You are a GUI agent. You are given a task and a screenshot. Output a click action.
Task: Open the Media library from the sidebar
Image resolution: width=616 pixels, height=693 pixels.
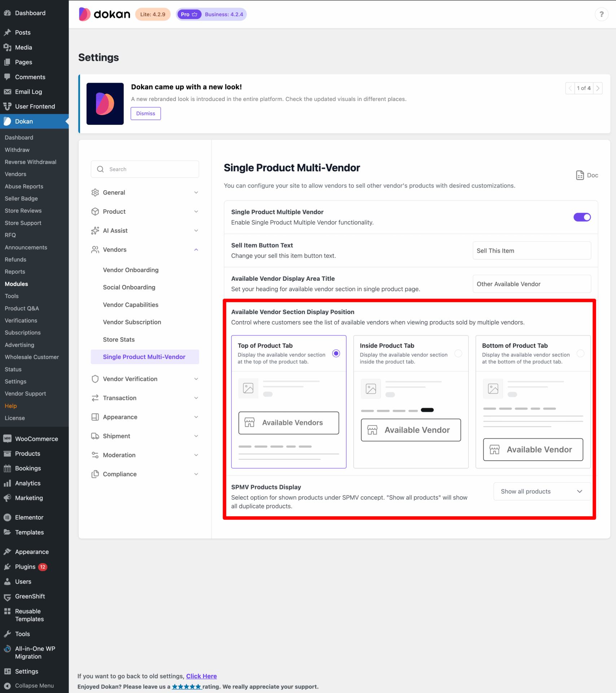[23, 47]
